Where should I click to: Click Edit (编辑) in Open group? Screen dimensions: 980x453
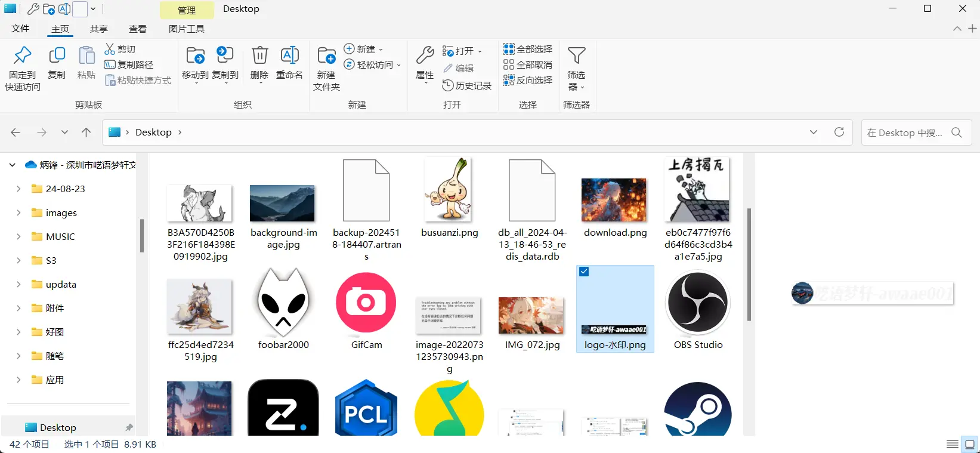tap(458, 68)
